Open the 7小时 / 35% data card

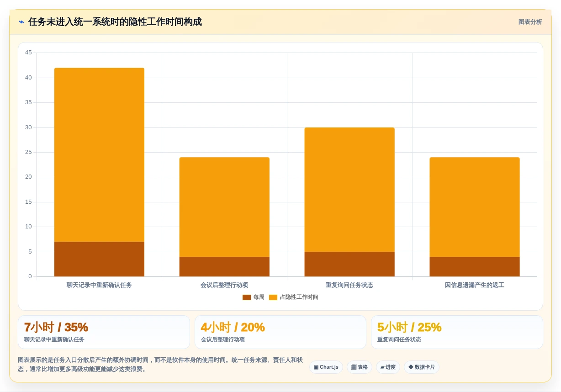pos(104,332)
